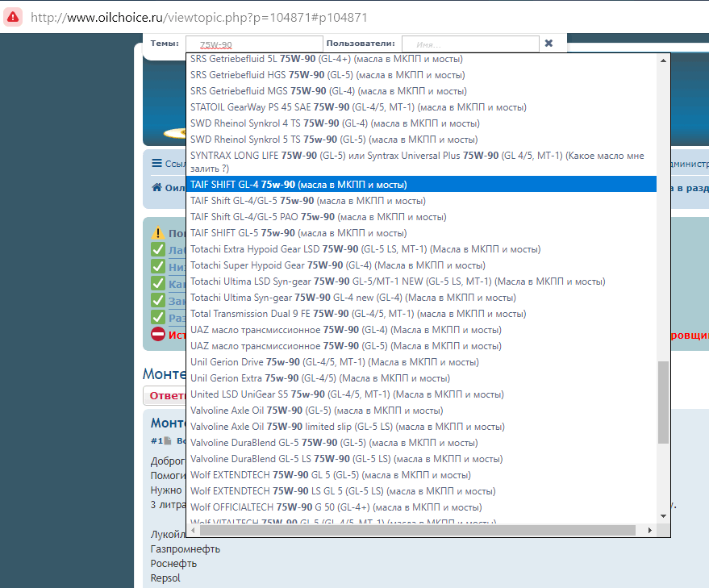Screen dimensions: 709x588
Task: Click the Ответить reply button
Action: tap(165, 396)
